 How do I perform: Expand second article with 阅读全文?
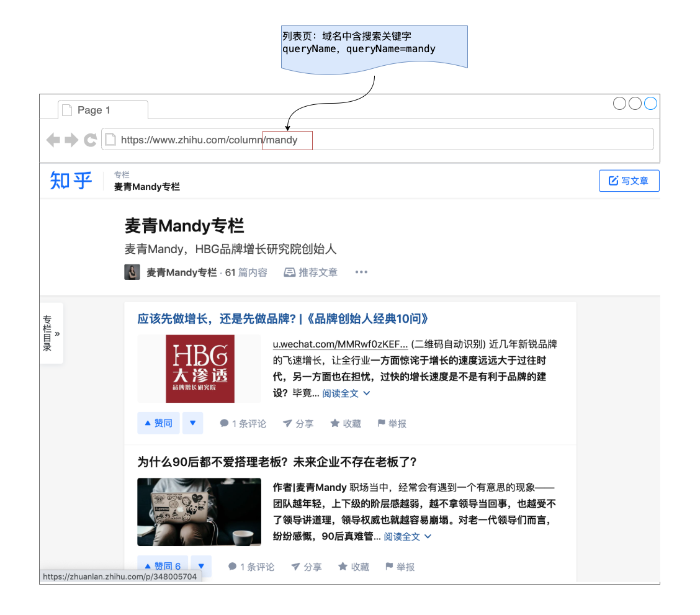pos(407,536)
